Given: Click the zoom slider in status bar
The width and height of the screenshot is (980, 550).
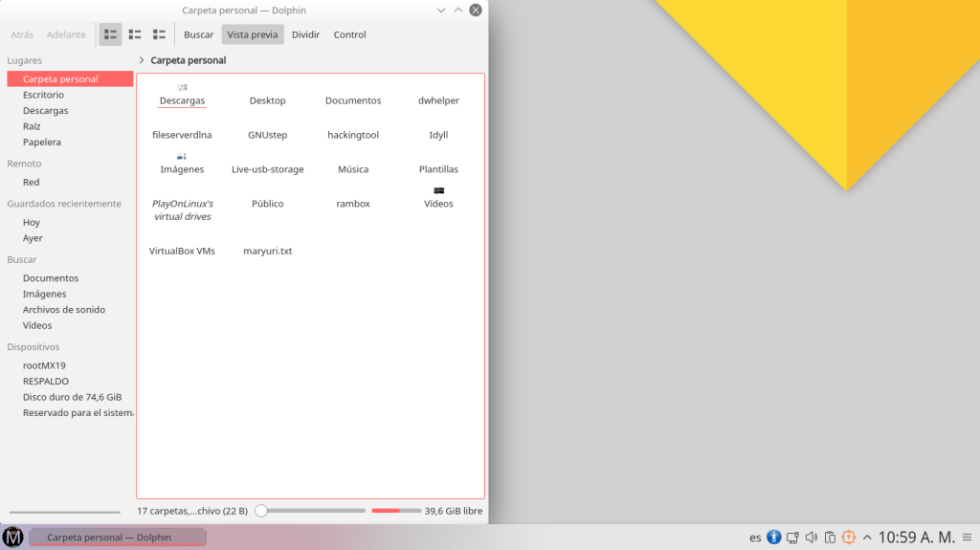Looking at the screenshot, I should pos(310,511).
